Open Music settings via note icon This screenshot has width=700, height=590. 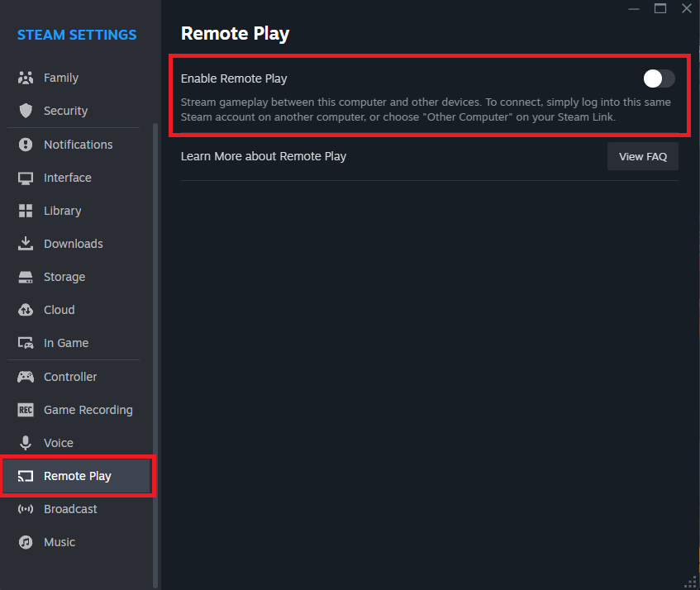pos(25,542)
